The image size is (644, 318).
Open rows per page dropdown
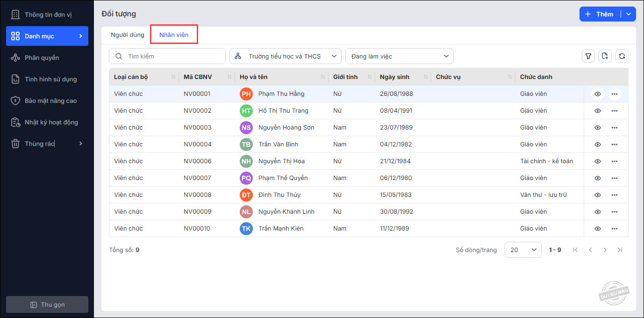(x=522, y=250)
